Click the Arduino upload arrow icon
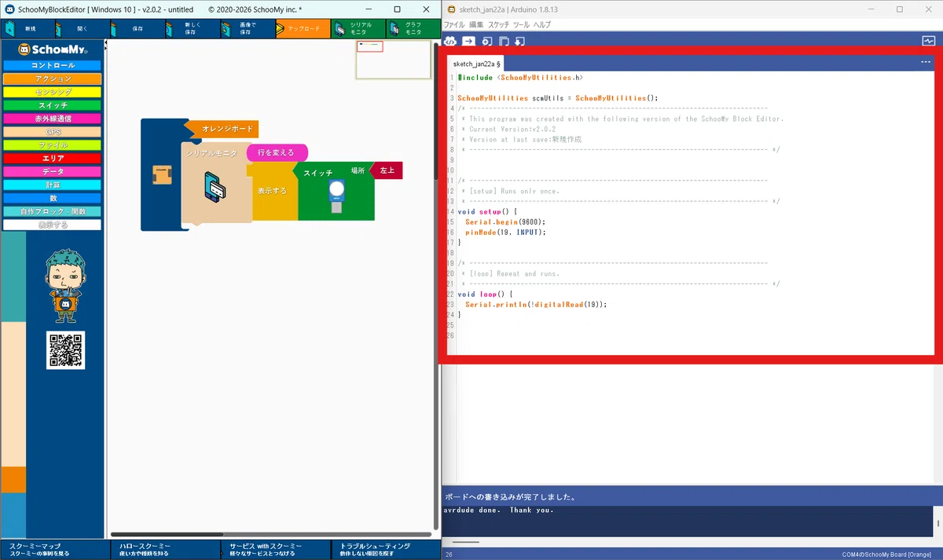The image size is (943, 560). coord(468,41)
